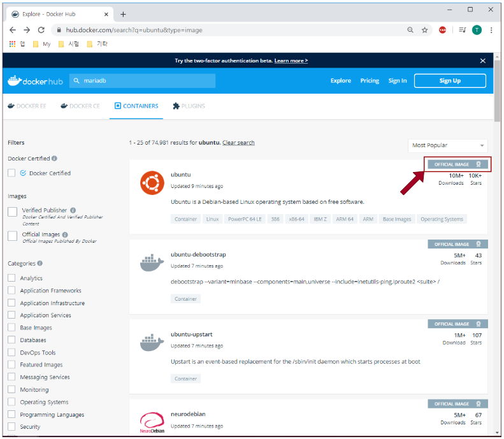This screenshot has width=504, height=439.
Task: Click the ubuntu-upstart whale icon
Action: coord(152,343)
